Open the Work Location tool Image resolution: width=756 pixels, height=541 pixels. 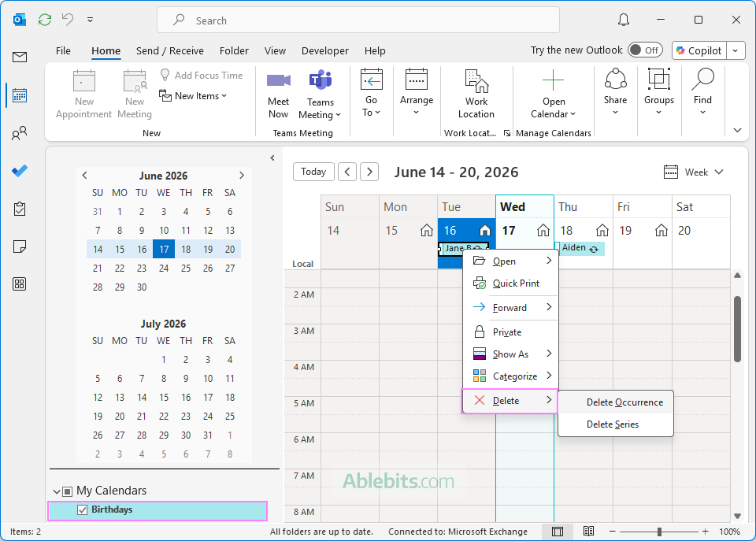476,94
